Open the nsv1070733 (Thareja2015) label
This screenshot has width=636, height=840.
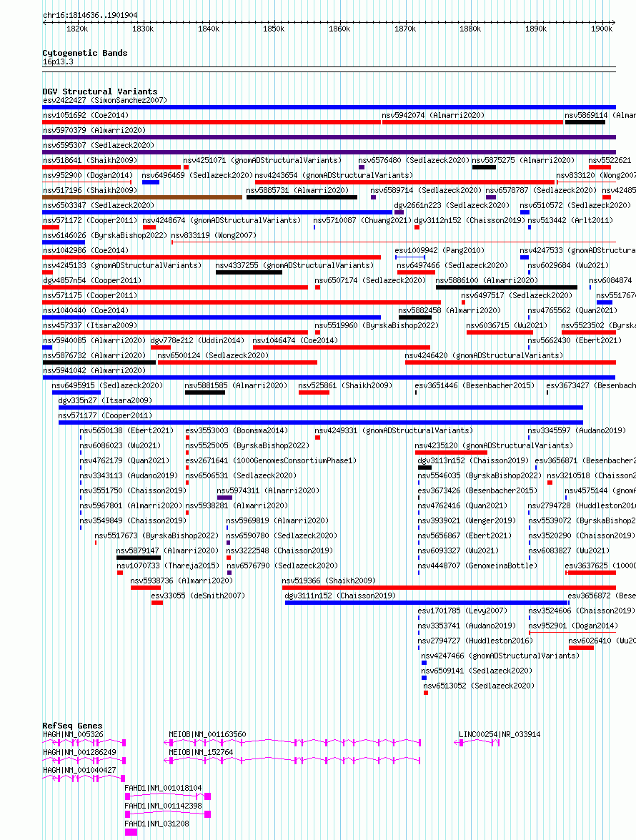pyautogui.click(x=168, y=565)
